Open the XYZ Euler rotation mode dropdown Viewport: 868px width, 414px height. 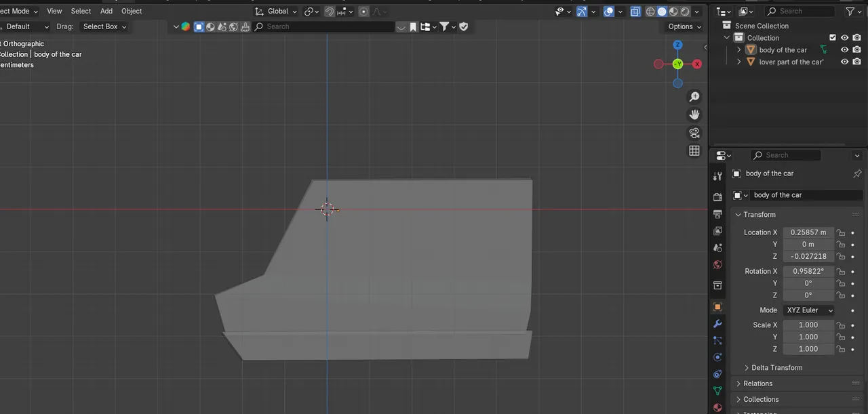808,310
